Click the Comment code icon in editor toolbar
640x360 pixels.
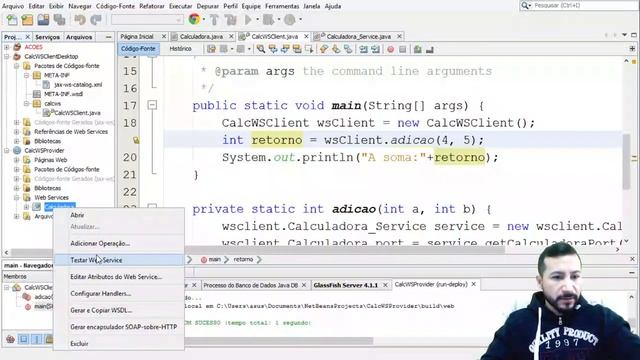click(417, 49)
